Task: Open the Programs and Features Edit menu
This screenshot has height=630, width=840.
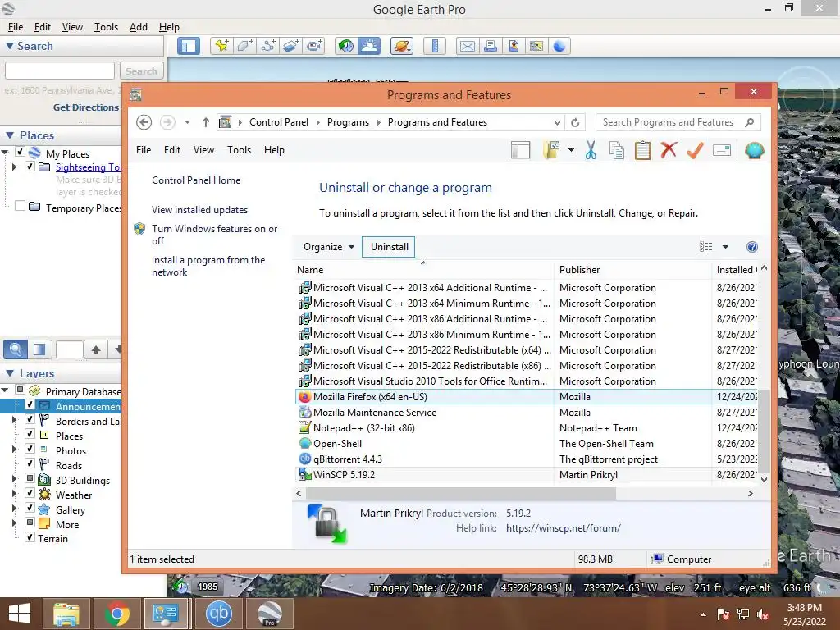Action: (x=172, y=150)
